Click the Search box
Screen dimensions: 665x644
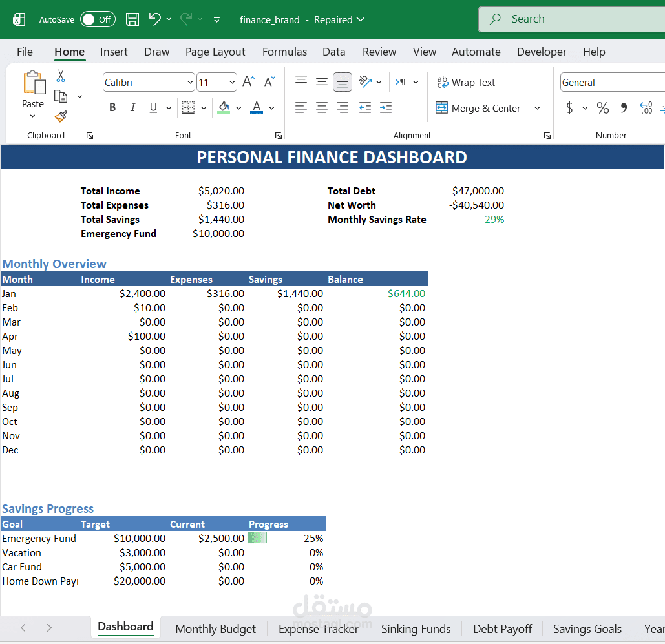572,19
